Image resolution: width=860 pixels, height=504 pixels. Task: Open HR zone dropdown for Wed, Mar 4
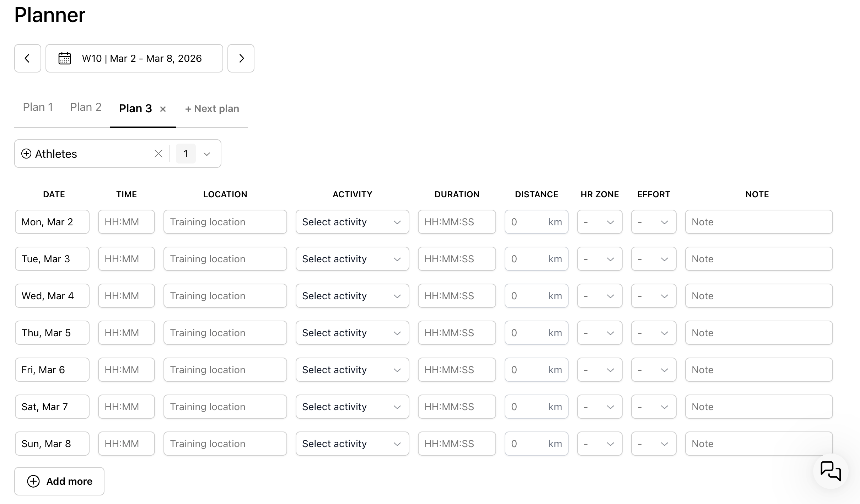tap(600, 296)
